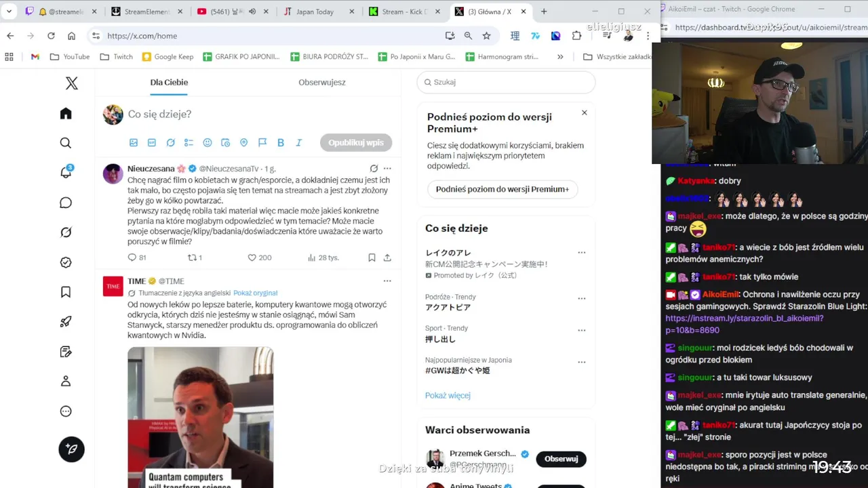Add a poll to the post
The width and height of the screenshot is (868, 488).
point(189,143)
